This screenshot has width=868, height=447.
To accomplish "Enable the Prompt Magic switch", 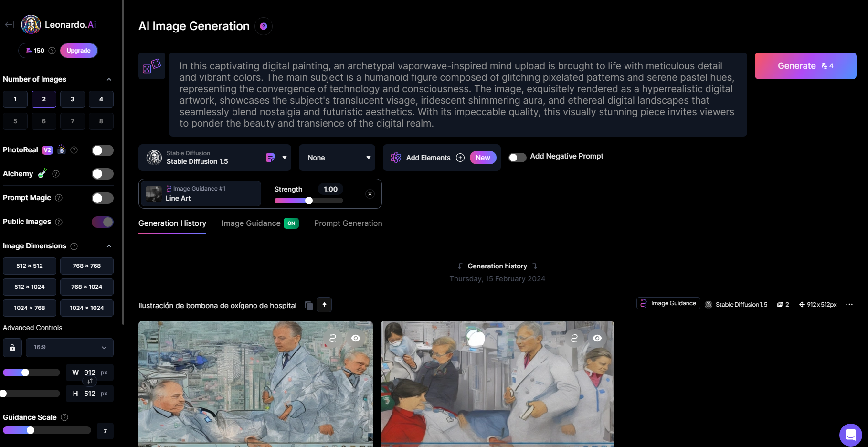I will point(103,198).
